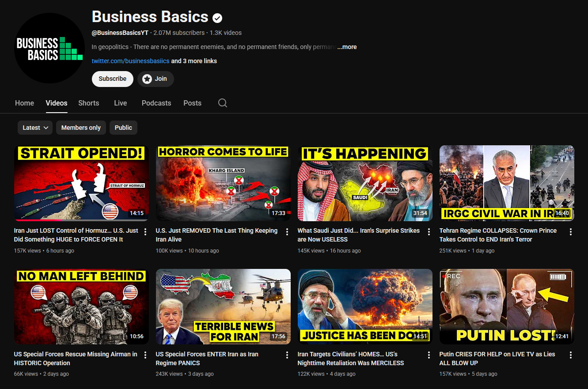The image size is (588, 389).
Task: Play the 'JUSTICE HAS BEEN DONE' thumbnail video
Action: 365,306
